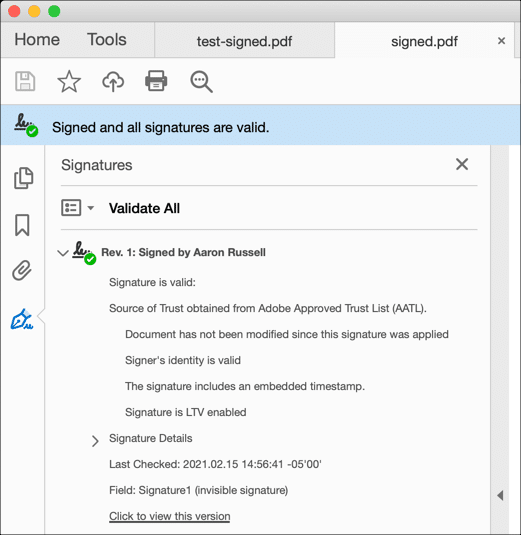Collapse the pane with the side arrow
This screenshot has width=521, height=535.
pos(500,495)
